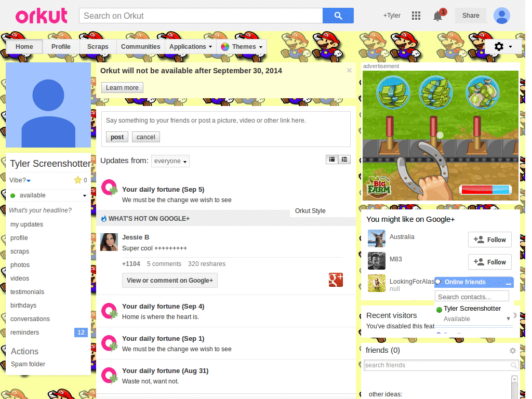The height and width of the screenshot is (399, 532).
Task: Click the Share button
Action: pos(471,16)
